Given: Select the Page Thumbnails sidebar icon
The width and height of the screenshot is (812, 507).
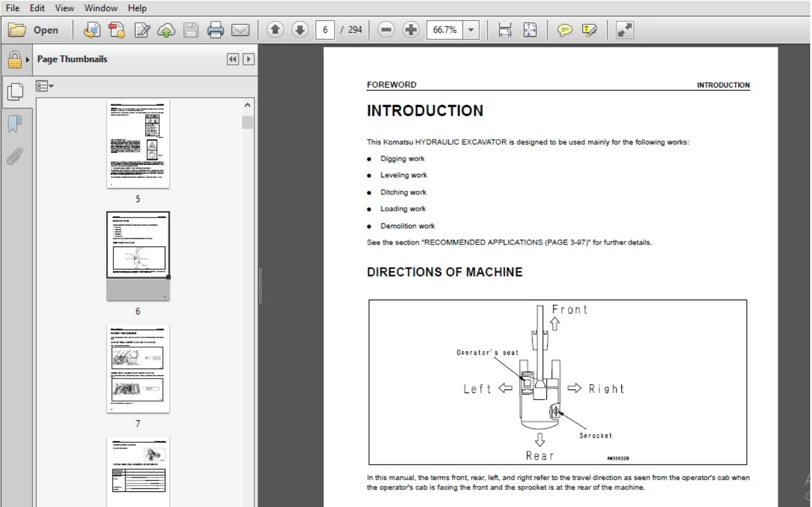Looking at the screenshot, I should (15, 92).
